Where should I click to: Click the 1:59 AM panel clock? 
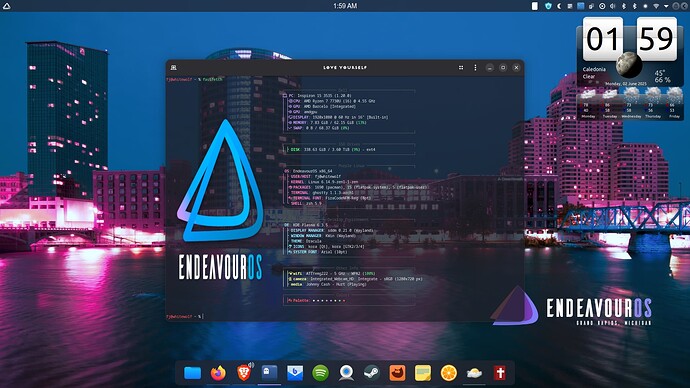(x=345, y=6)
